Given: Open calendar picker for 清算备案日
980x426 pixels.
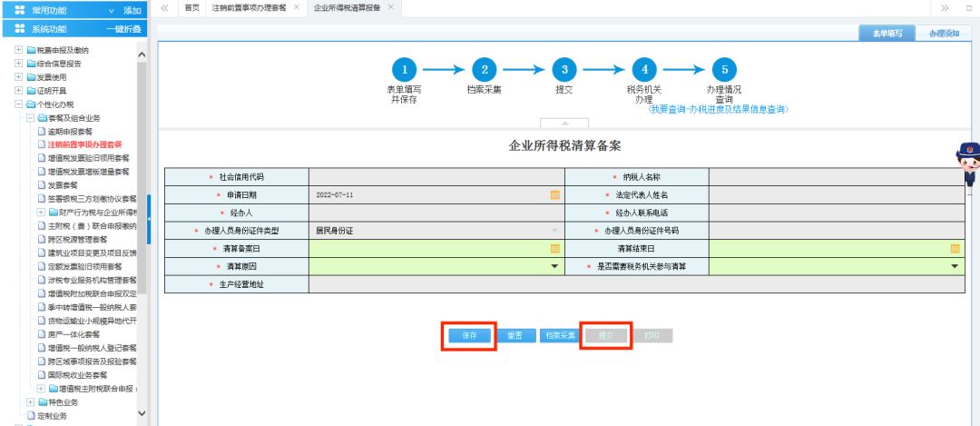Looking at the screenshot, I should 554,248.
